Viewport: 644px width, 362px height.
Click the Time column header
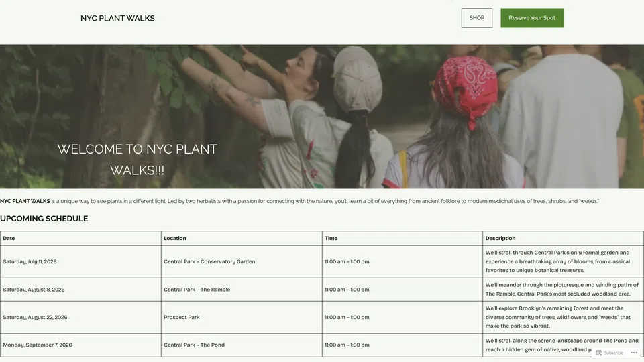tap(402, 238)
